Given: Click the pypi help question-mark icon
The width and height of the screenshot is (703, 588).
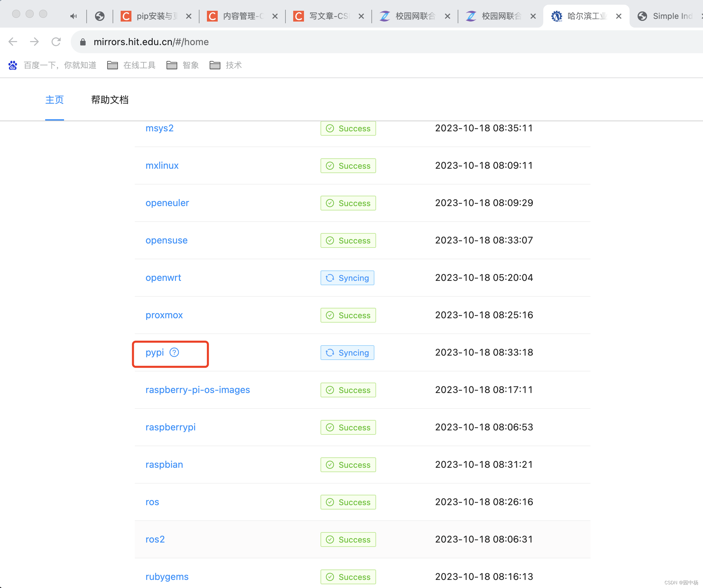Looking at the screenshot, I should click(x=174, y=353).
